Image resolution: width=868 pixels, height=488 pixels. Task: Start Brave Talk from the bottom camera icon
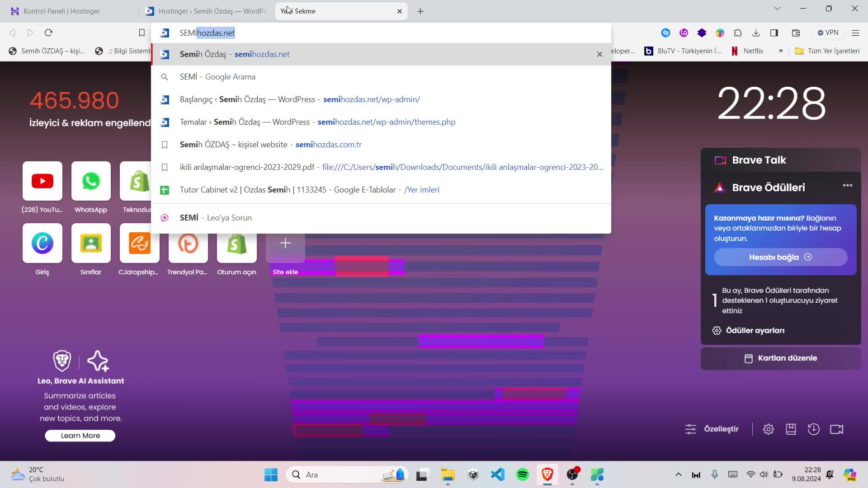tap(836, 429)
